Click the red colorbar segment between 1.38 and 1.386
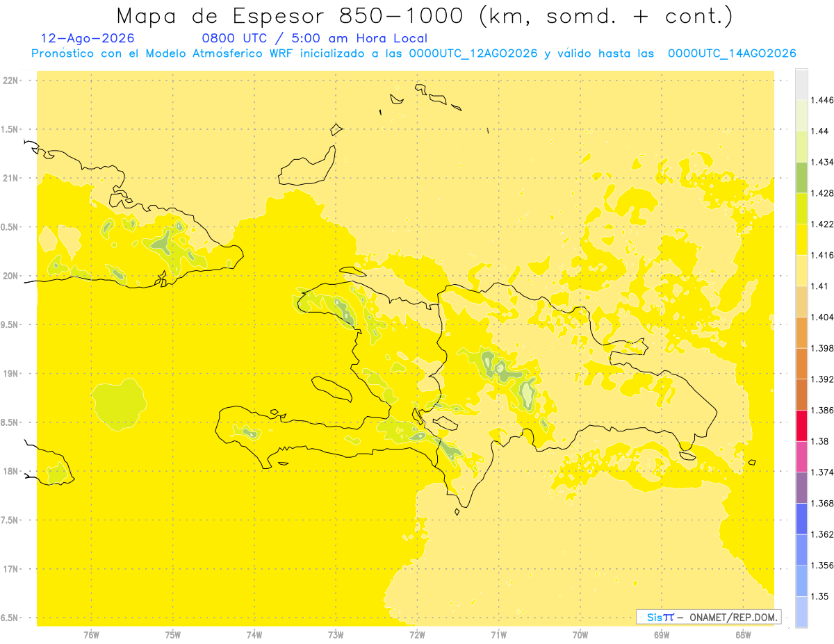Viewport: 834px width, 644px height. [801, 426]
